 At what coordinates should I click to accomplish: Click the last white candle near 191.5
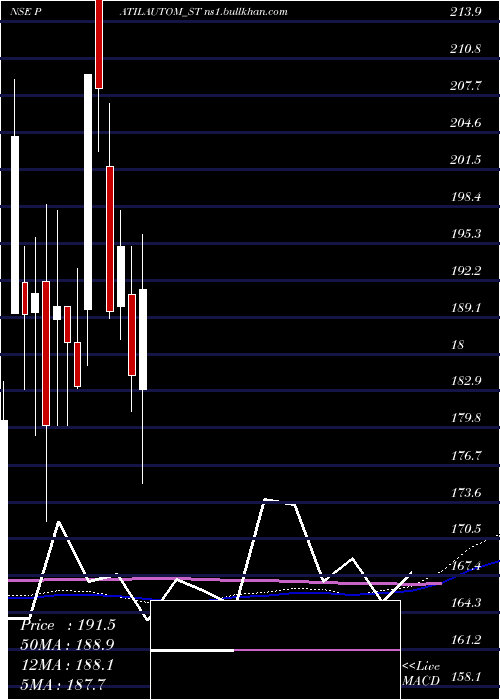(143, 339)
